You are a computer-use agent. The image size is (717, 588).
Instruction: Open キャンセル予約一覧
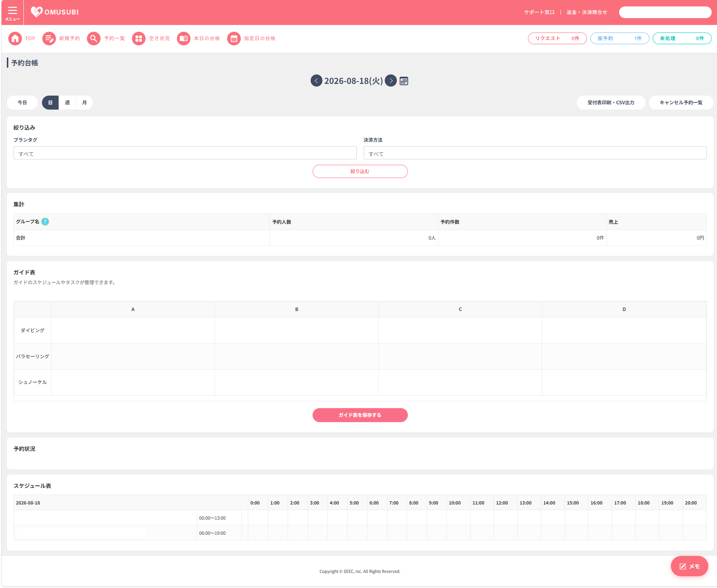pyautogui.click(x=681, y=102)
